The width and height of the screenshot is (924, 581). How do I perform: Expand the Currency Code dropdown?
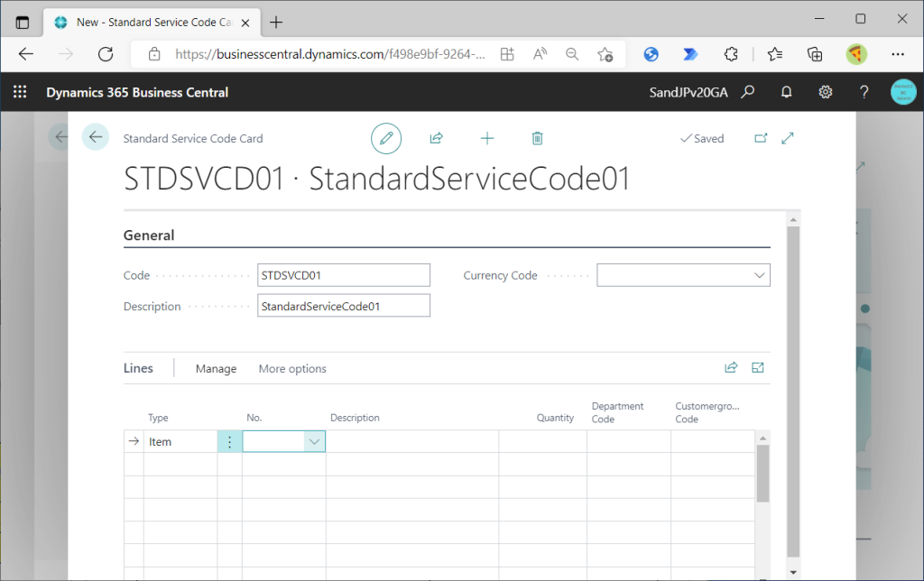(759, 275)
